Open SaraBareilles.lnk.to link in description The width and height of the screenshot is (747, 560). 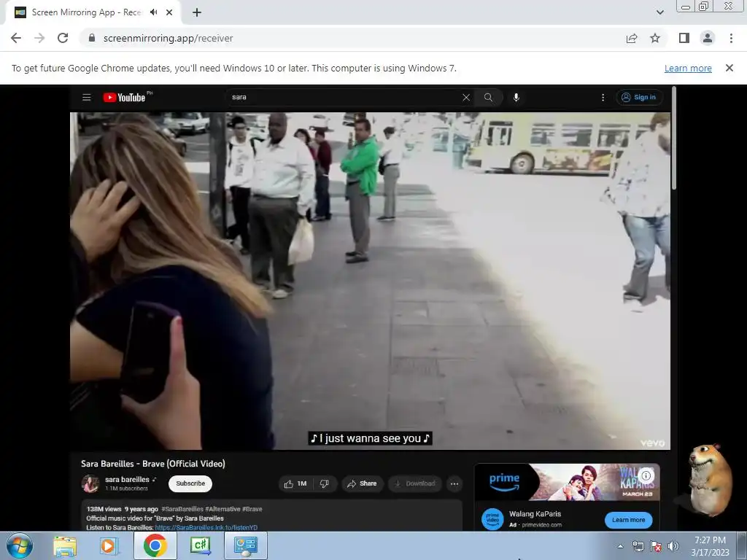tap(206, 527)
